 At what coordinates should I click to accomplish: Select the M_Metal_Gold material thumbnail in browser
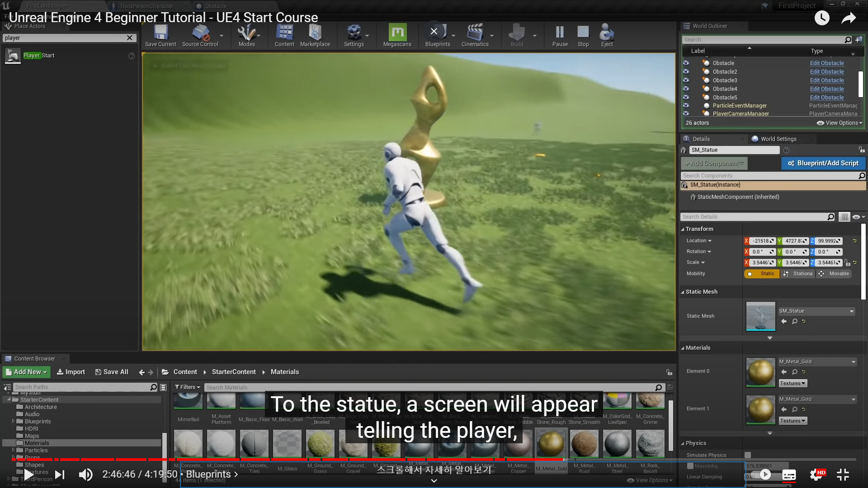click(551, 444)
